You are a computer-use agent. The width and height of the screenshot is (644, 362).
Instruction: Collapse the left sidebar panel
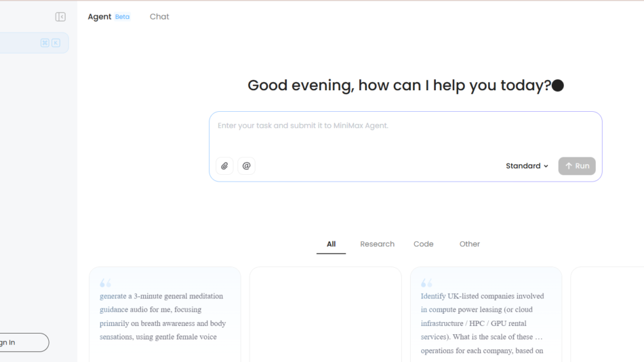(60, 17)
